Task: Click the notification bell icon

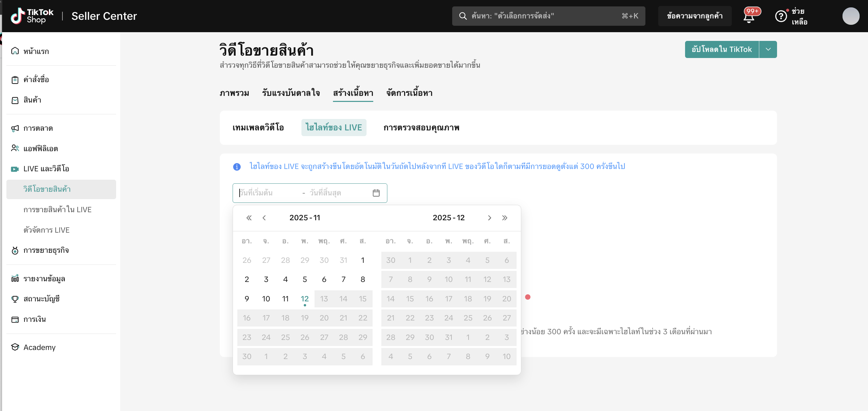Action: click(749, 17)
